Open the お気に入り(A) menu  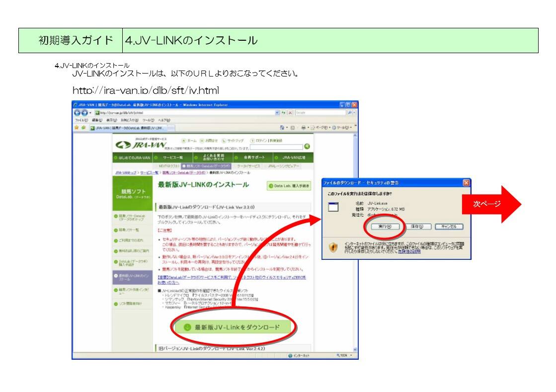pos(129,121)
